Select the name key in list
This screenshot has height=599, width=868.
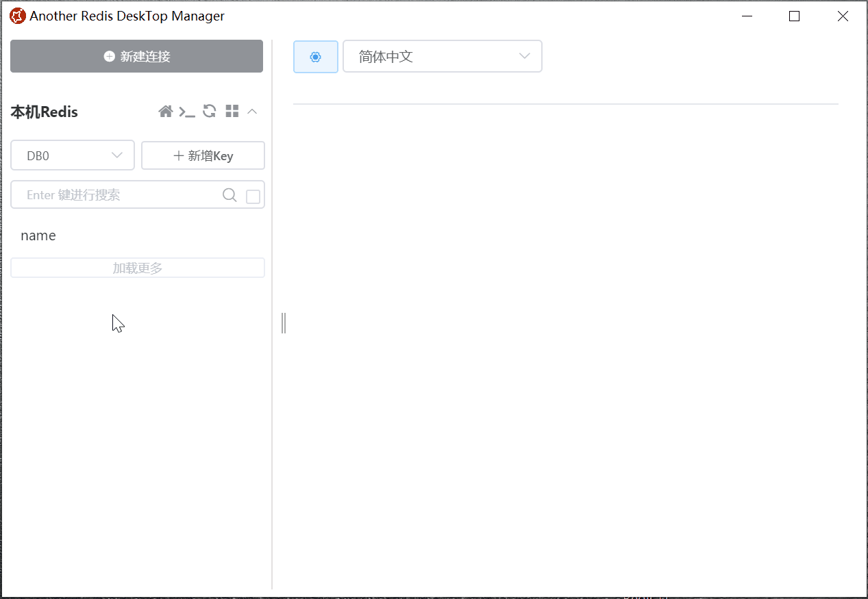pos(38,235)
